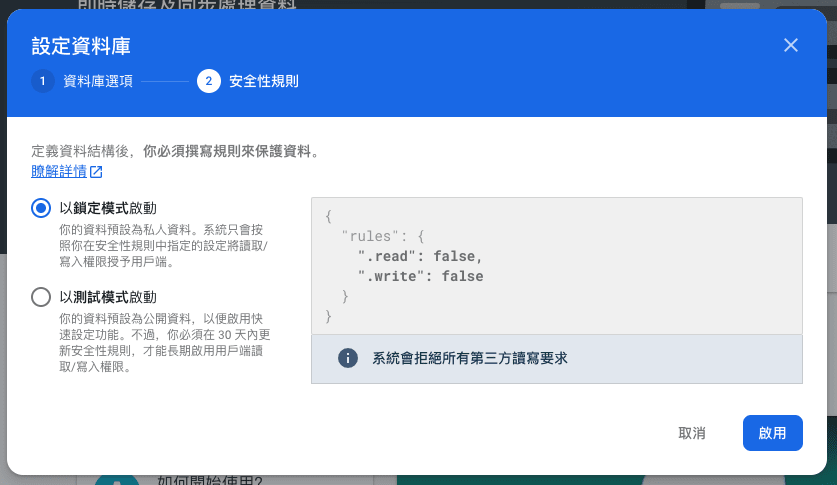
Task: Click the 設定資料庫 dialog title
Action: point(81,46)
